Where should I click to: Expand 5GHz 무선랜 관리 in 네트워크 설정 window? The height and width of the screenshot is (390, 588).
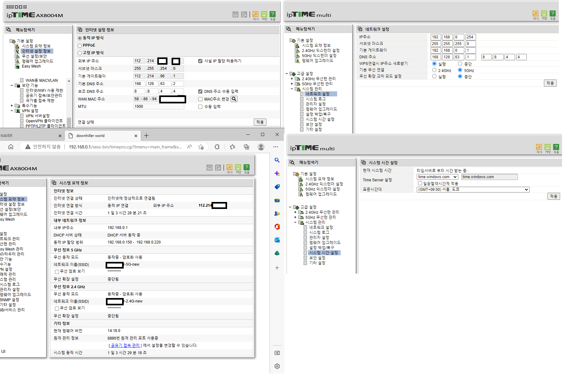click(x=292, y=84)
